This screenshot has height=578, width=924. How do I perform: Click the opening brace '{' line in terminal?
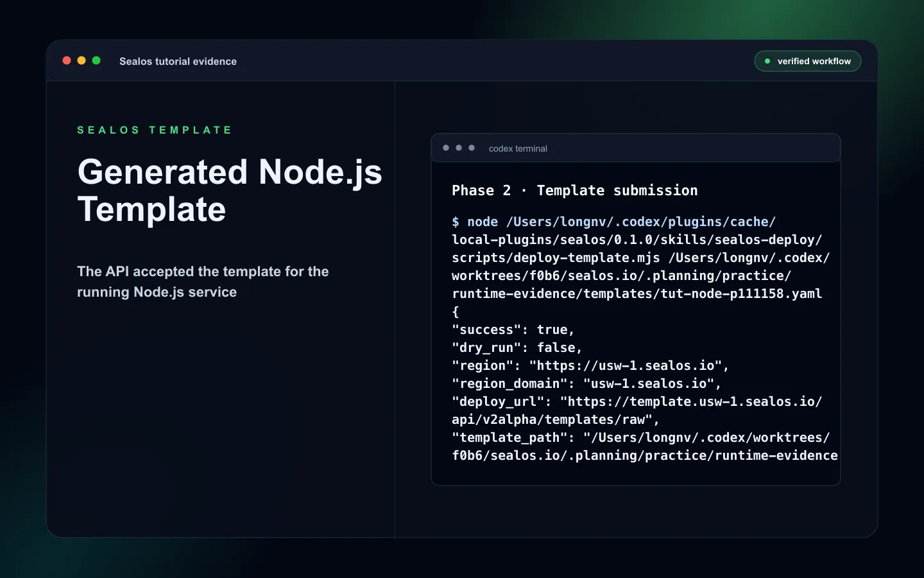(x=456, y=311)
